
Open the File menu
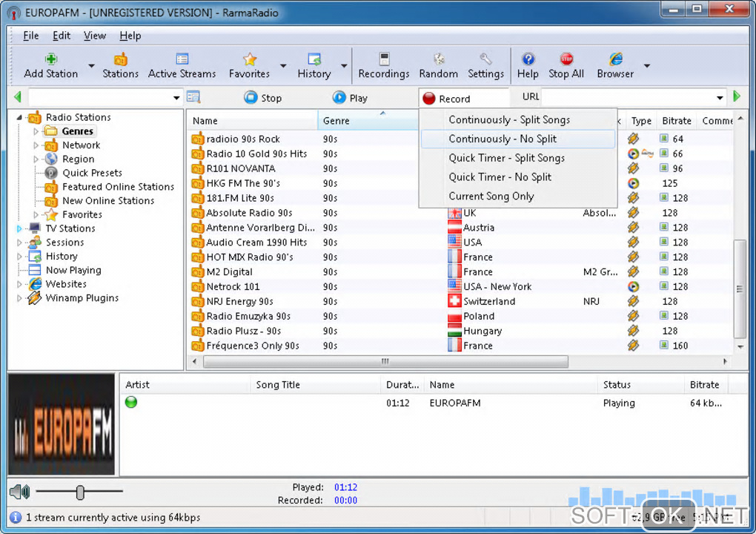31,36
